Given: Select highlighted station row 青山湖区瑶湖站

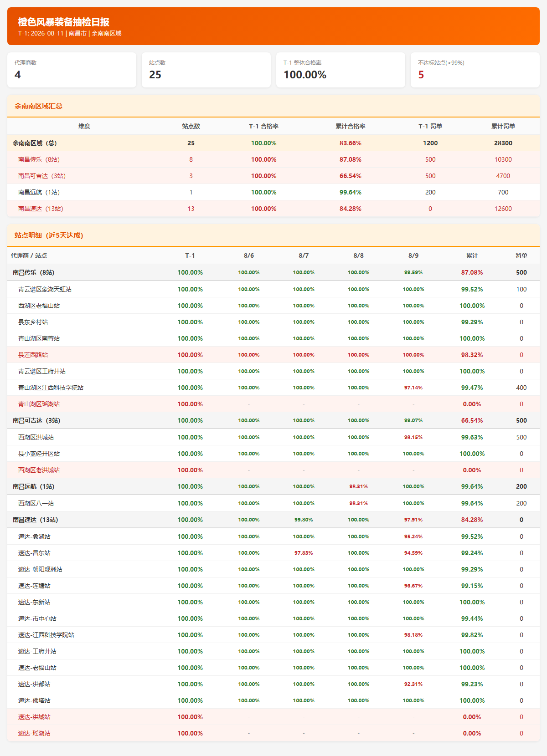Looking at the screenshot, I should 273,404.
